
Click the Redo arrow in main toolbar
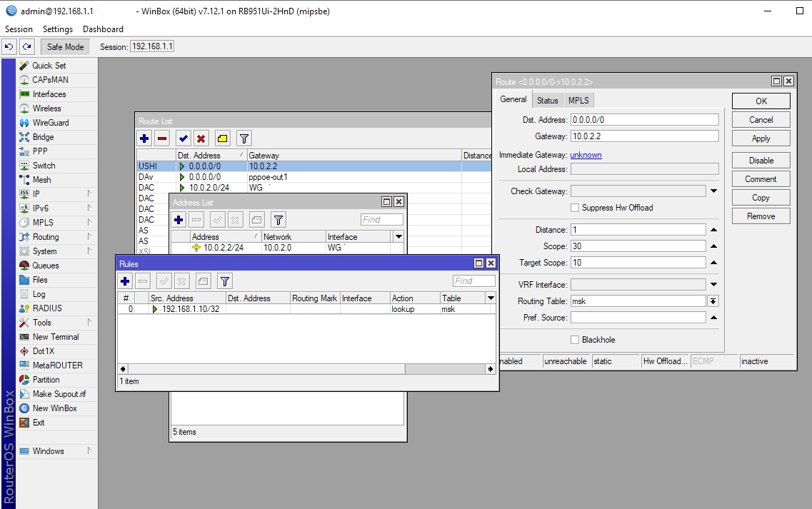27,46
